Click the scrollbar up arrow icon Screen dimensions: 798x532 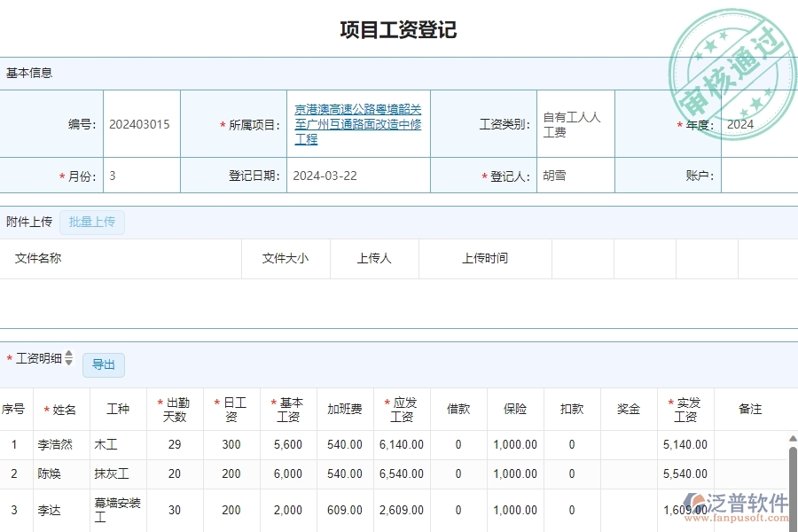(x=792, y=436)
